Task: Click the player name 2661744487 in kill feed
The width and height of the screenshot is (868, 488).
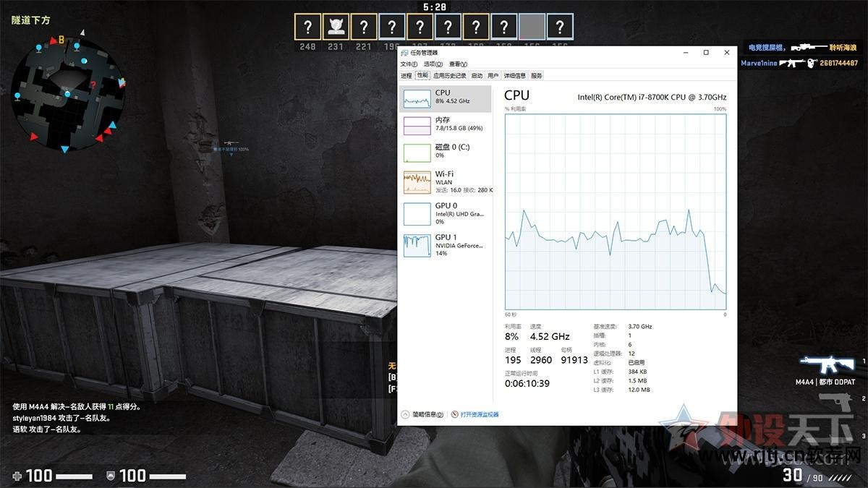Action: 838,63
